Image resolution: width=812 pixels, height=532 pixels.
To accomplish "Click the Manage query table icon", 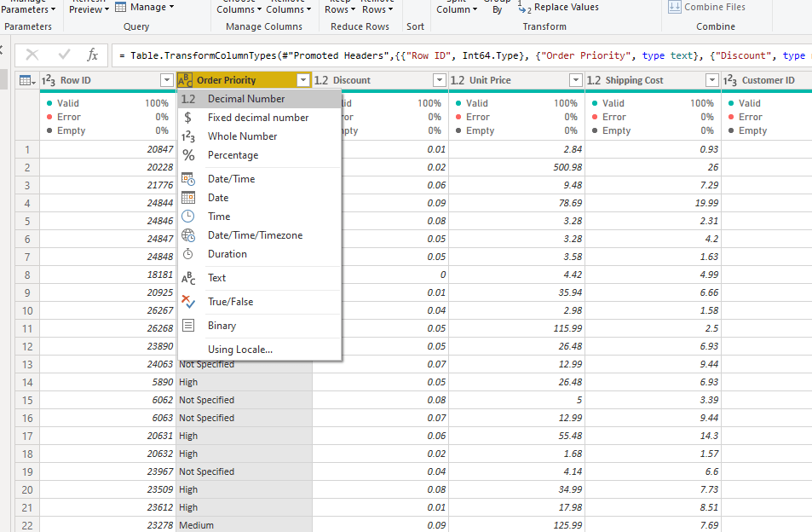I will 120,7.
